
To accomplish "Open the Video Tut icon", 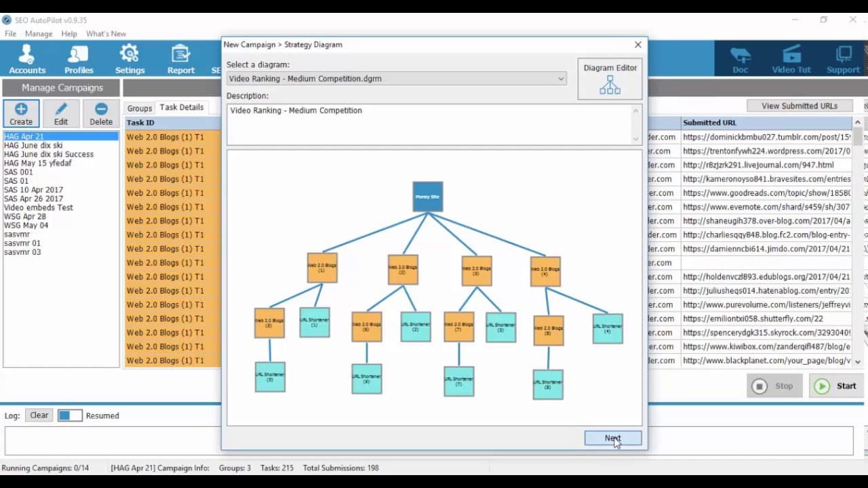I will point(791,59).
